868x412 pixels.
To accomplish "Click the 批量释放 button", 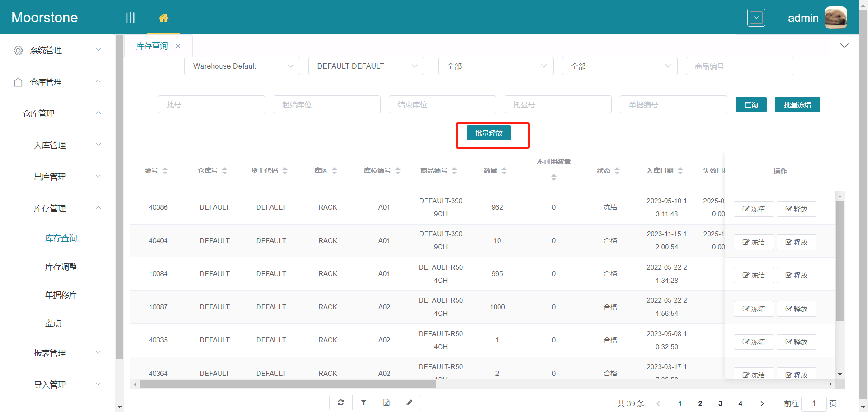I will 489,132.
